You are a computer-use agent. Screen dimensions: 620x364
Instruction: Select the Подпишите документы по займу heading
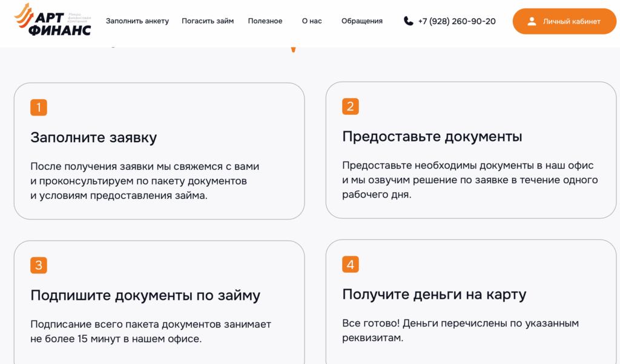(x=145, y=295)
